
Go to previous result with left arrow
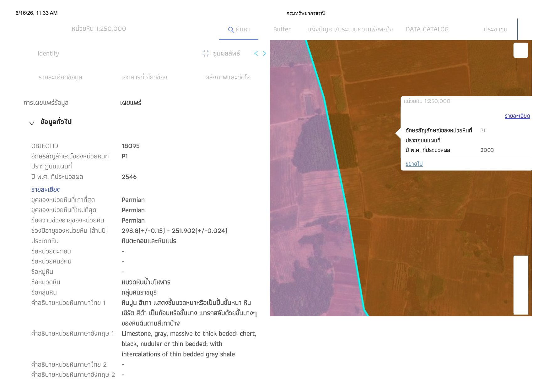tap(256, 54)
